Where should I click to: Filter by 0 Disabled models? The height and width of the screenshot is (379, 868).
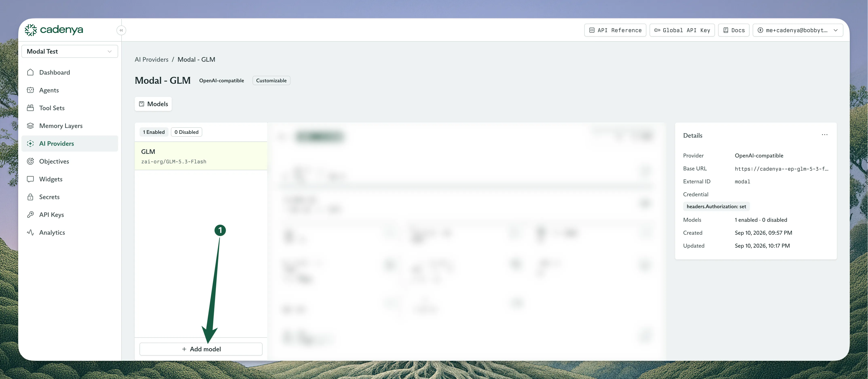pyautogui.click(x=186, y=132)
